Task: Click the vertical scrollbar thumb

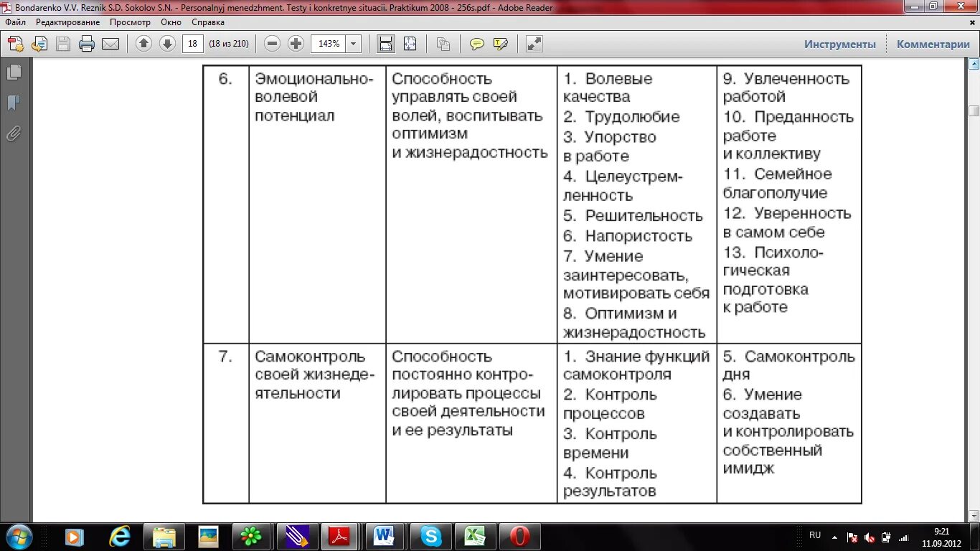Action: (x=974, y=110)
